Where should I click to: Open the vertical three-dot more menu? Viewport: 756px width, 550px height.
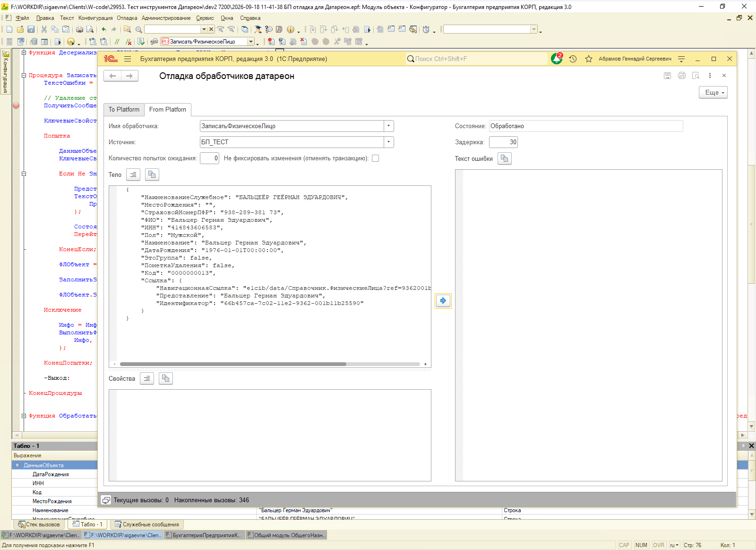coord(710,76)
